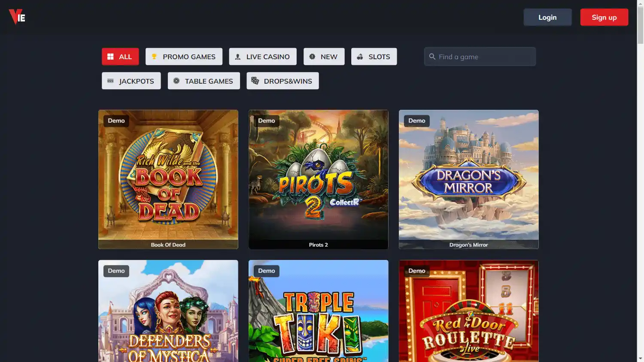
Task: Launch Demo badge on Book Of Dead
Action: click(x=116, y=121)
